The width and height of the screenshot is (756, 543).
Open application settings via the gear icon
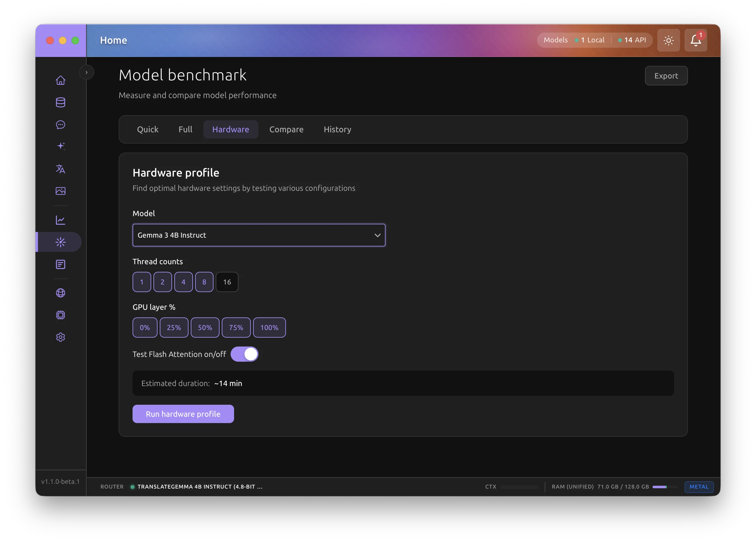coord(60,337)
